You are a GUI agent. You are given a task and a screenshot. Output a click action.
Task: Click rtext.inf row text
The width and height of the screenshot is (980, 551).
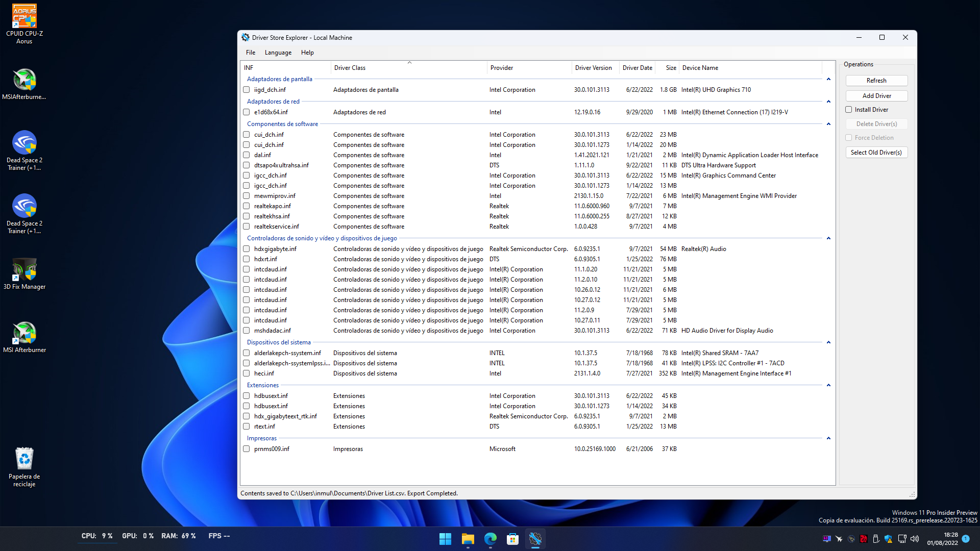pos(264,427)
